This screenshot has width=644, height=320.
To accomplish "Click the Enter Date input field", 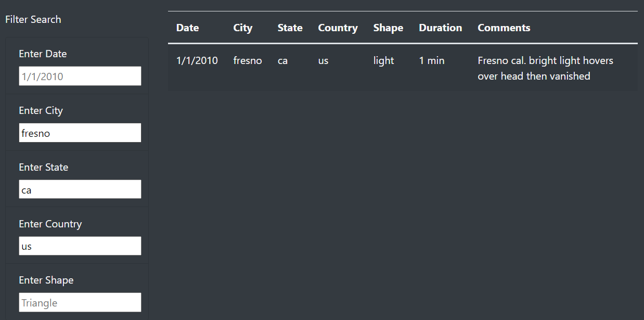I will click(x=80, y=76).
